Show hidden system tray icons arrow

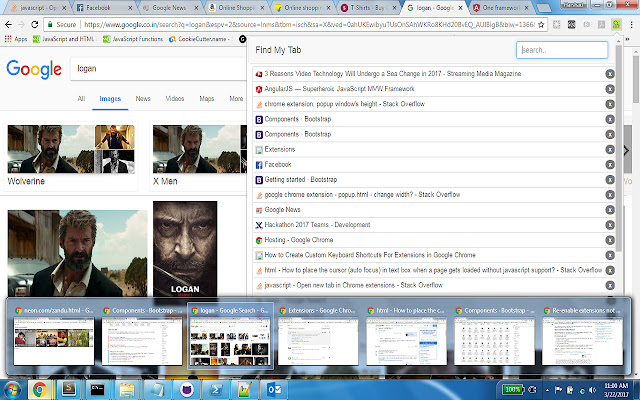point(547,390)
